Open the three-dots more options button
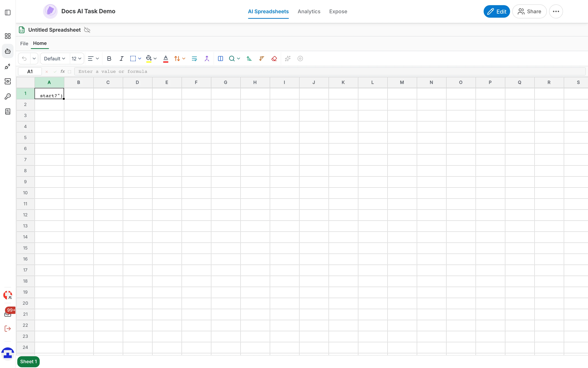Image resolution: width=588 pixels, height=368 pixels. [556, 11]
